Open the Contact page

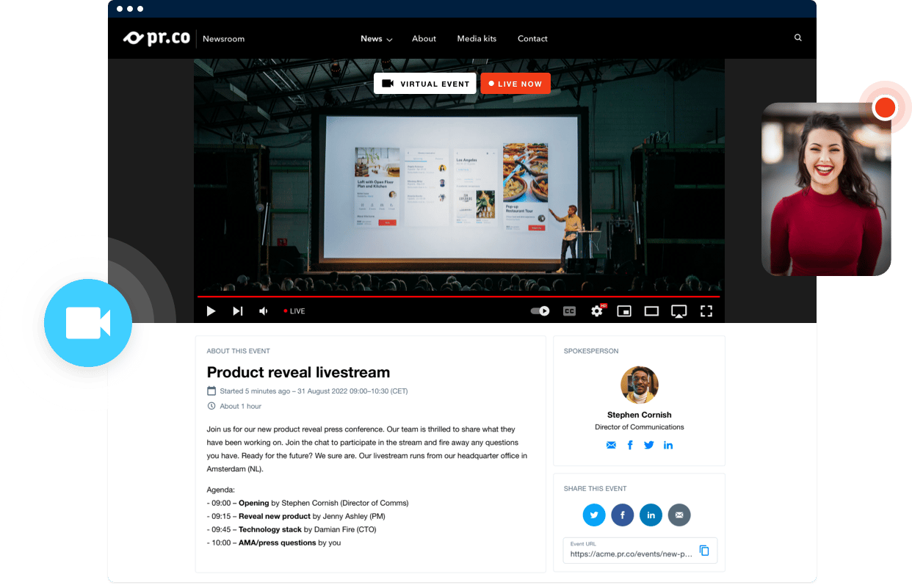pos(532,38)
